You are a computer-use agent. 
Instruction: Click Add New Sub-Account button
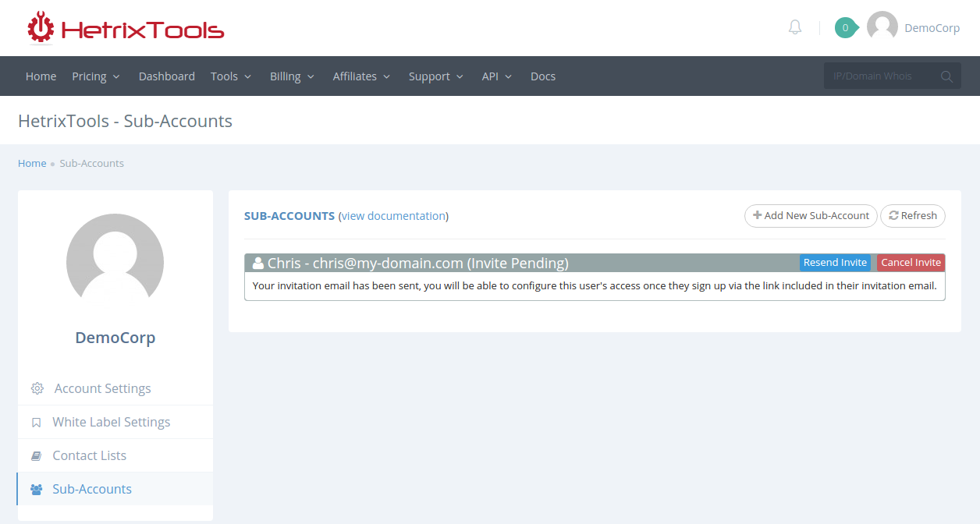[x=811, y=216]
